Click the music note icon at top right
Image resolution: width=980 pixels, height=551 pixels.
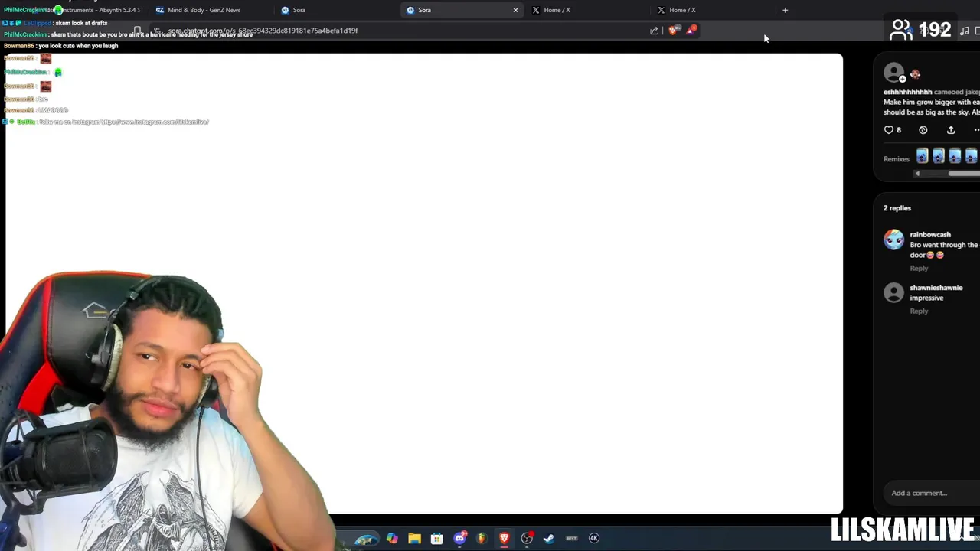point(965,31)
